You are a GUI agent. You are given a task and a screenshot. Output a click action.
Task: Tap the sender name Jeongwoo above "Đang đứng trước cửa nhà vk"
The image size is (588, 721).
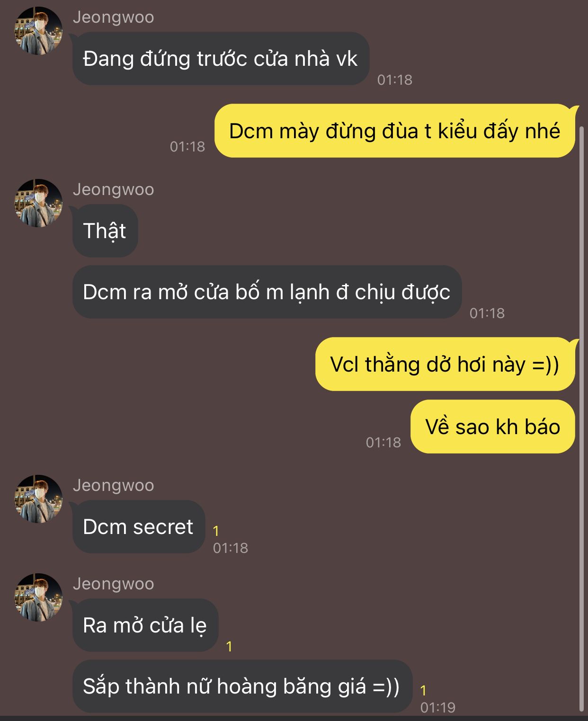113,17
